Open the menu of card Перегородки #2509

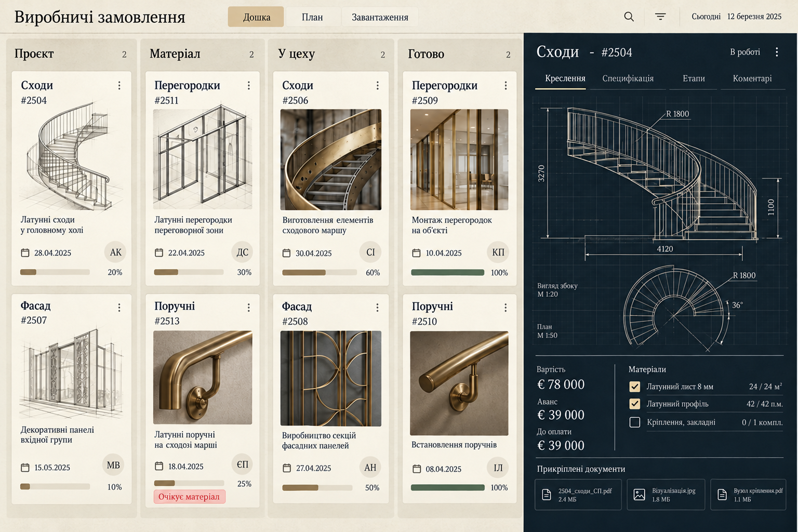click(x=506, y=85)
